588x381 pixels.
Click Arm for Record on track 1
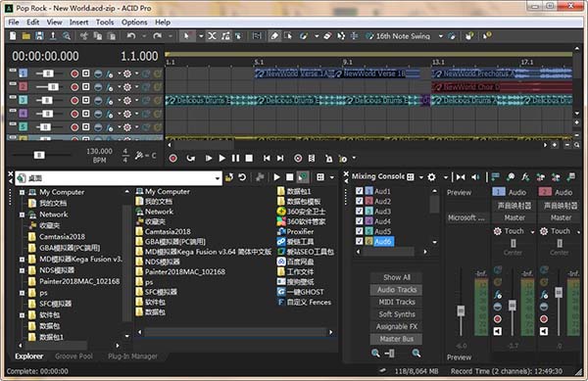(x=74, y=73)
